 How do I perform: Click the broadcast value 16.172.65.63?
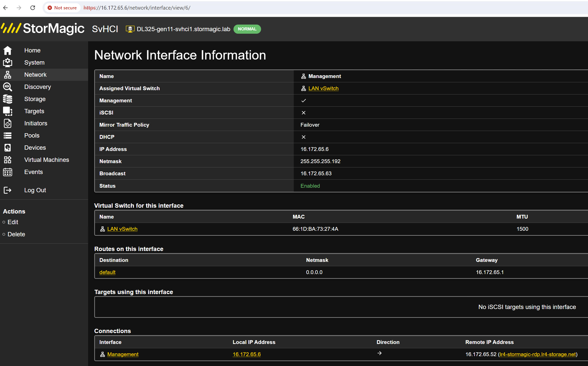316,174
